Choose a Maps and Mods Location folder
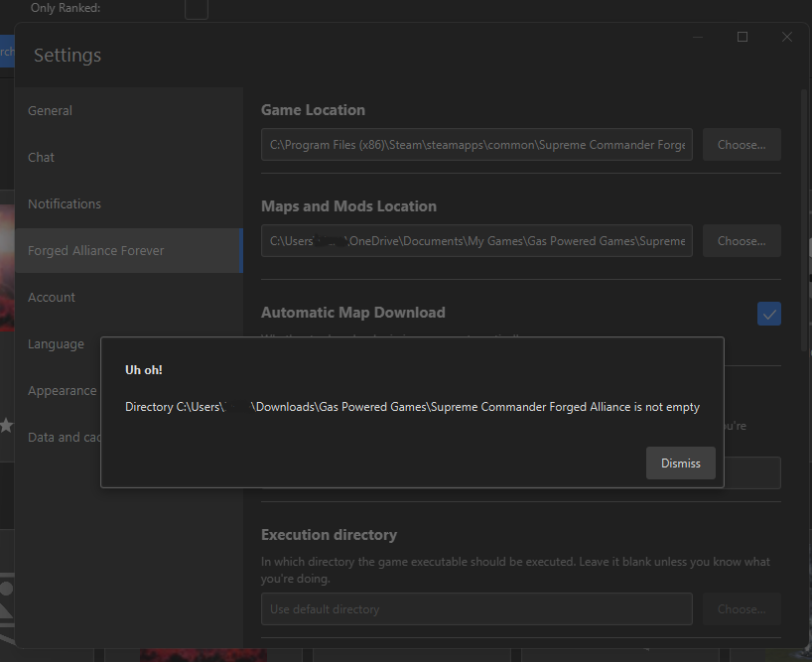 [742, 240]
